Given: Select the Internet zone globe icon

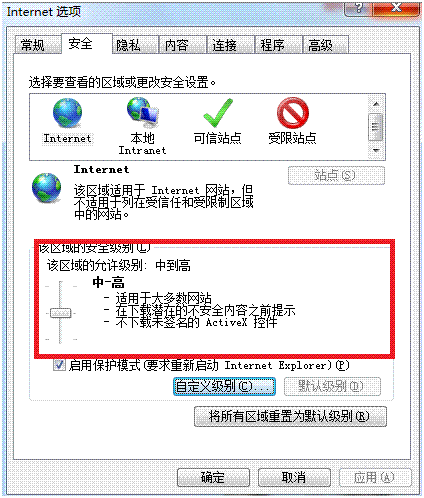Looking at the screenshot, I should pyautogui.click(x=67, y=113).
